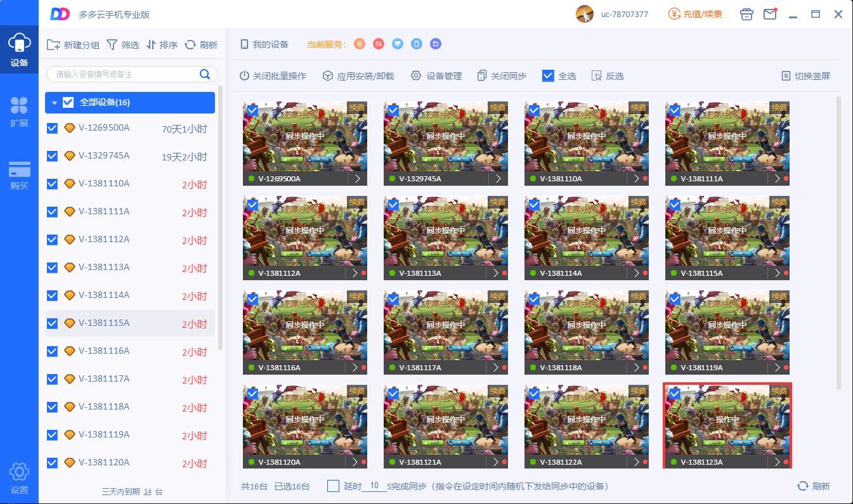Click the red service icon after 当前服务
This screenshot has height=504, width=853.
(x=379, y=44)
